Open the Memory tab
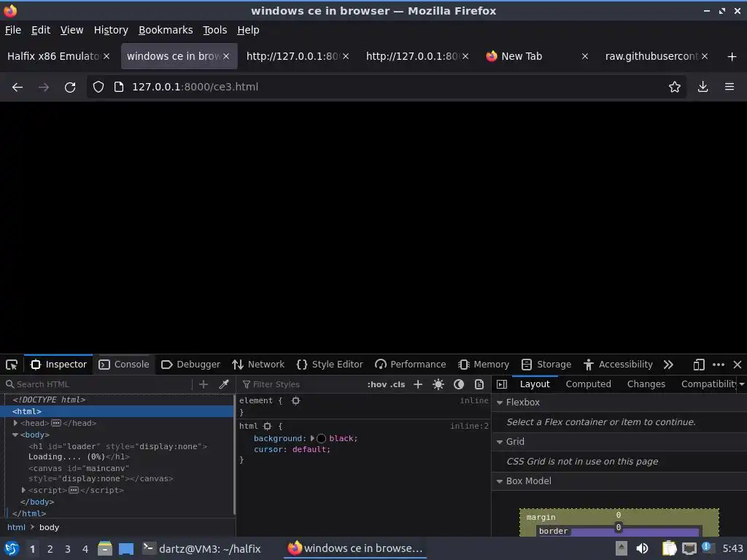Image resolution: width=747 pixels, height=560 pixels. [484, 365]
